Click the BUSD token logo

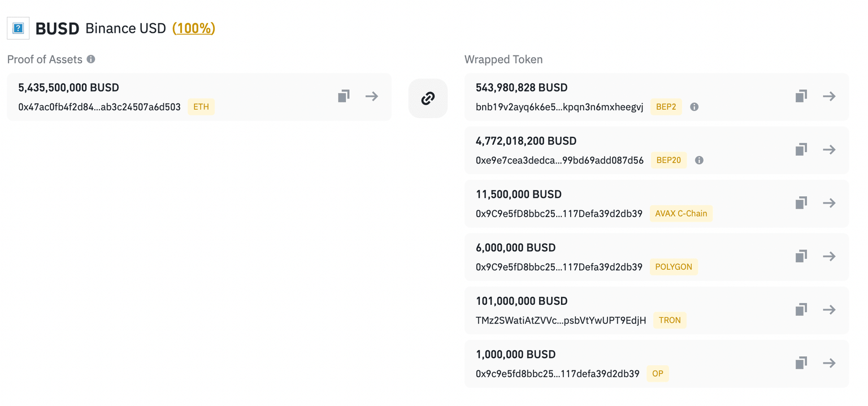tap(18, 27)
